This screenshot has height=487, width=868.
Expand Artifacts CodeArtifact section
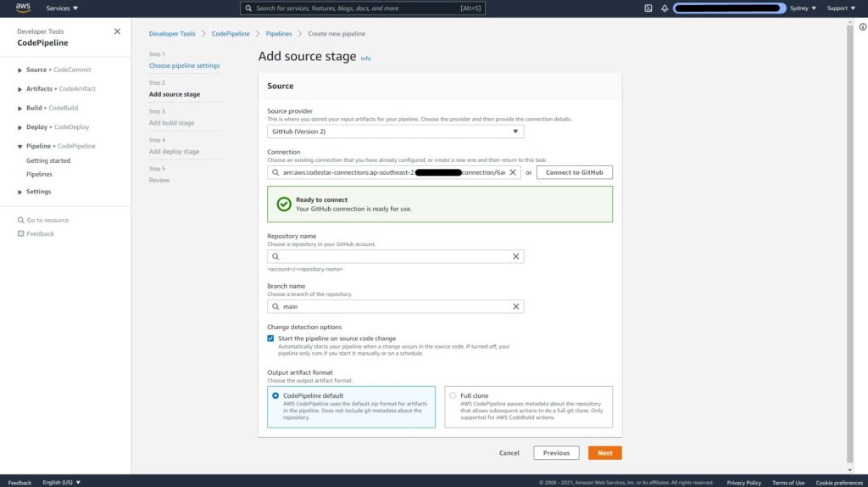coord(20,89)
